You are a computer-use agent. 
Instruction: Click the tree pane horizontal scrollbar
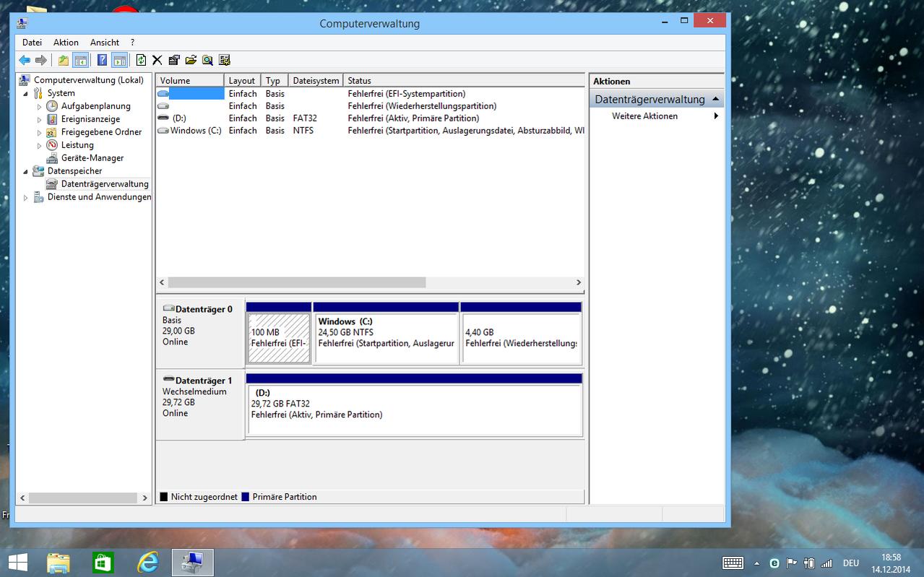(x=82, y=498)
